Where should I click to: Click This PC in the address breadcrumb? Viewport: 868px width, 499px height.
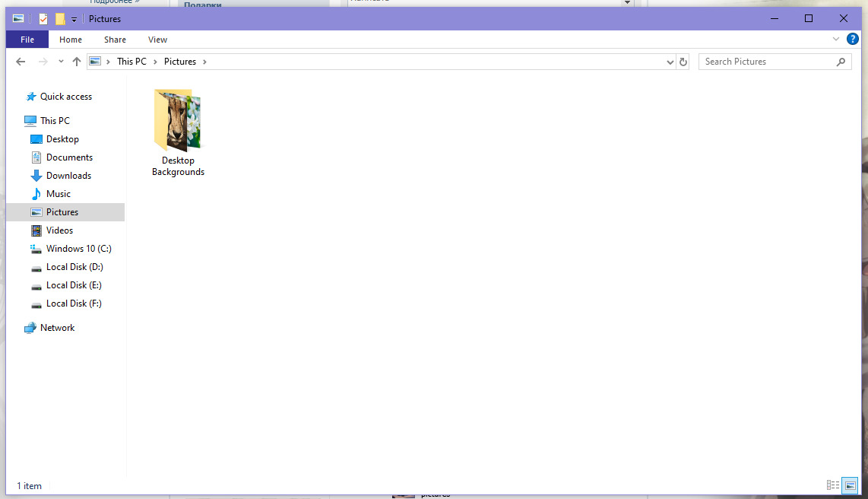coord(131,62)
